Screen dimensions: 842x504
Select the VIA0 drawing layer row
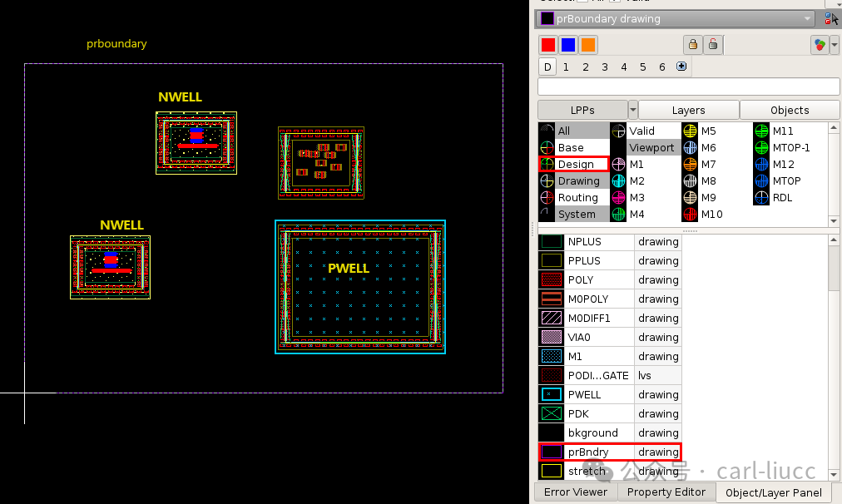(x=610, y=338)
